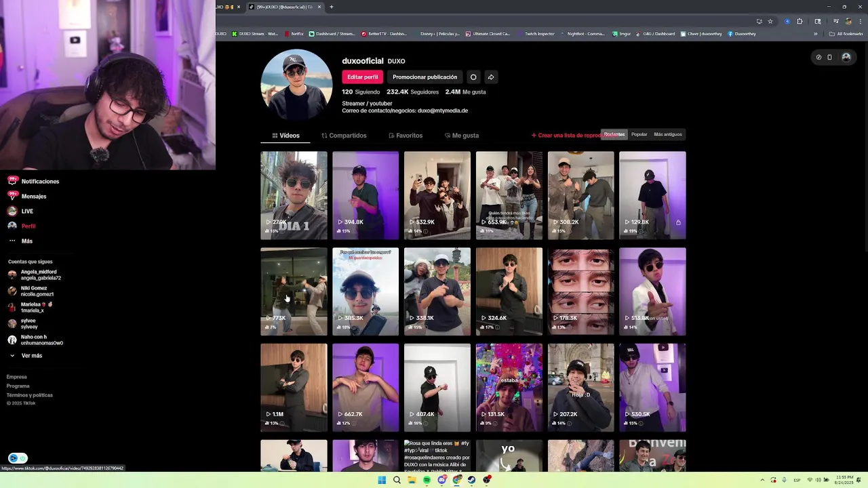
Task: Open the Mensajes sidebar item
Action: 27,197
